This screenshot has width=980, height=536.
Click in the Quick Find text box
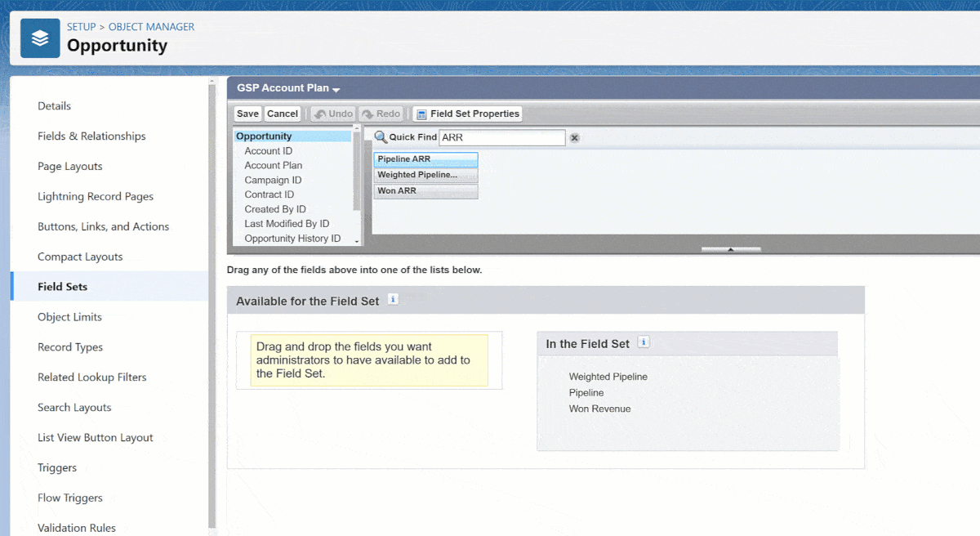pos(501,137)
